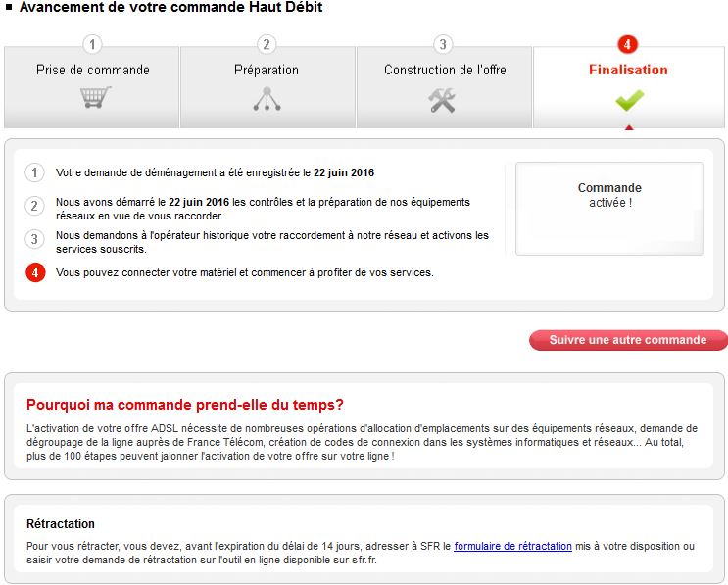Click step circle 3 above Construction de l'offre

pos(443,44)
